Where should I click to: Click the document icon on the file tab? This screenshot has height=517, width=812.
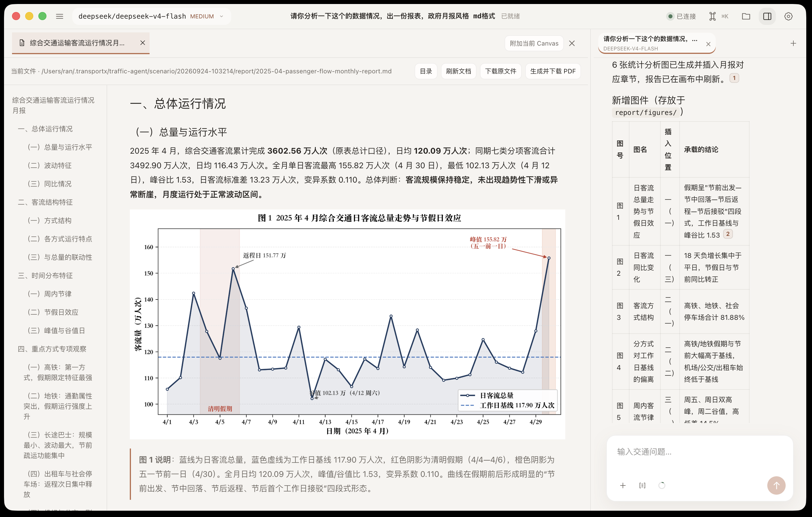[22, 43]
